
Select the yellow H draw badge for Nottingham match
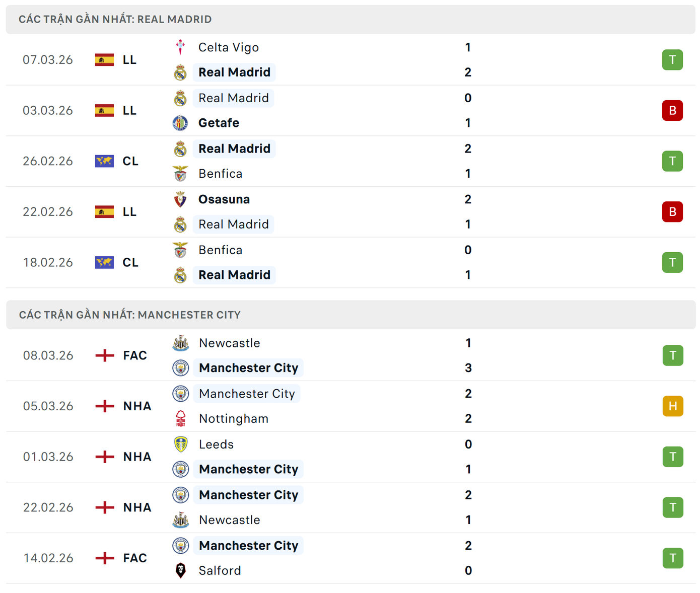pos(673,406)
